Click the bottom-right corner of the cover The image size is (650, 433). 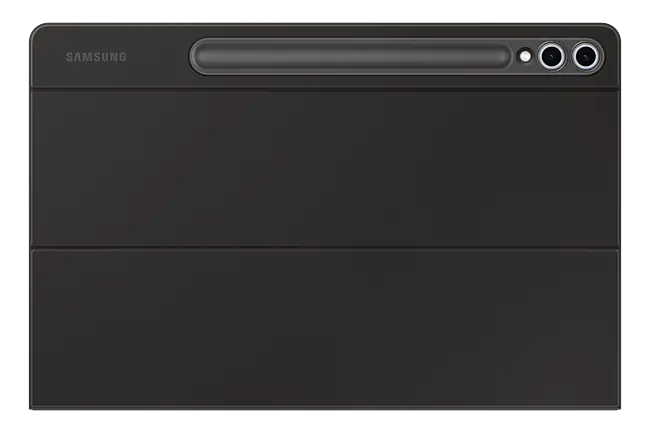tap(616, 405)
